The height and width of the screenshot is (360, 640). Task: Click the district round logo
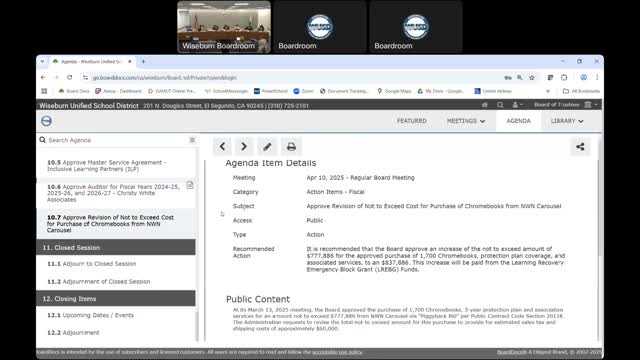pyautogui.click(x=47, y=121)
